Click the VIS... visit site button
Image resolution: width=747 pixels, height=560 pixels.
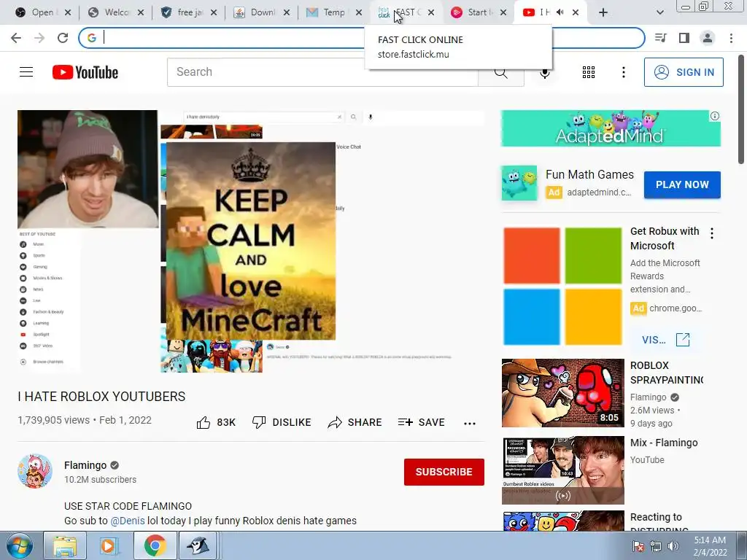(665, 340)
